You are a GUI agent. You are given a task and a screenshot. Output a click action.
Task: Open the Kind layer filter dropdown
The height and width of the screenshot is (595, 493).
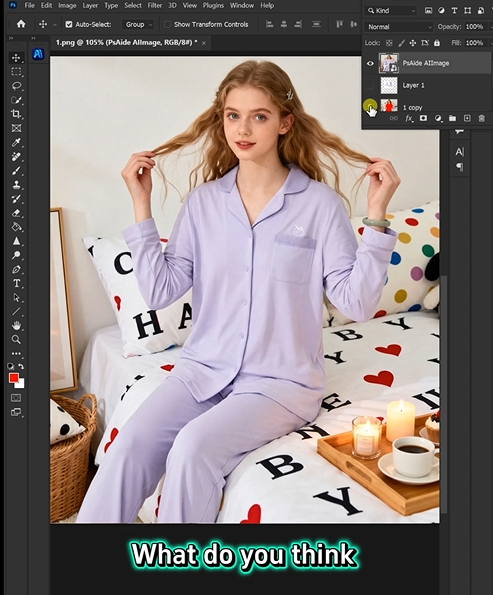point(391,11)
